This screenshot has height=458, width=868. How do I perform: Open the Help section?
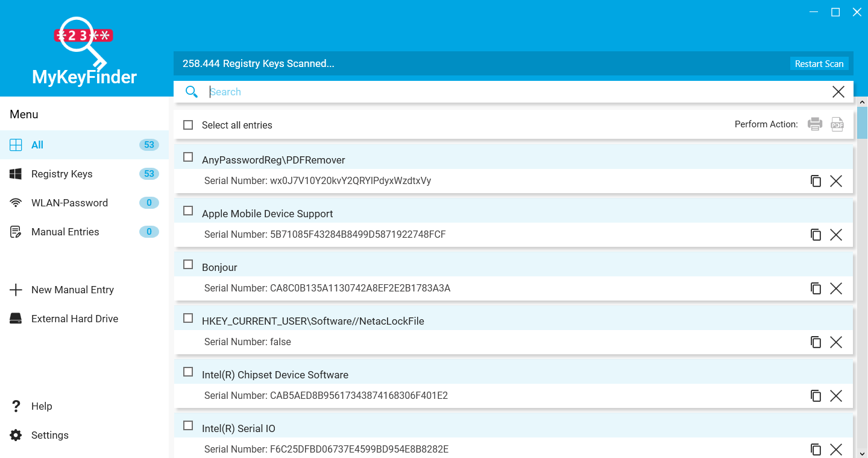pyautogui.click(x=84, y=406)
